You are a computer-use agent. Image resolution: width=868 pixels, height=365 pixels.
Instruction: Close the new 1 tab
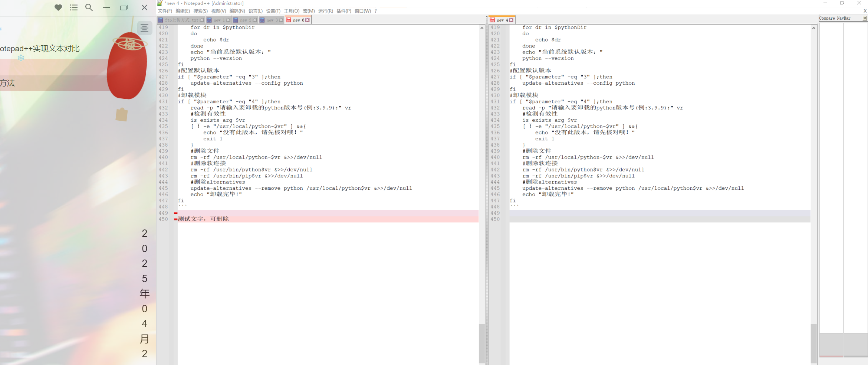point(228,20)
